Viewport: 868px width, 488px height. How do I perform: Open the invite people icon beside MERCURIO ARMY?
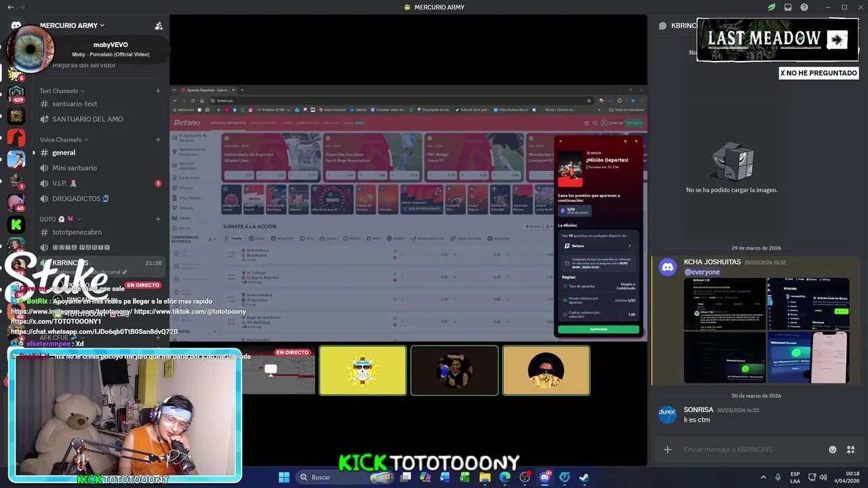159,26
